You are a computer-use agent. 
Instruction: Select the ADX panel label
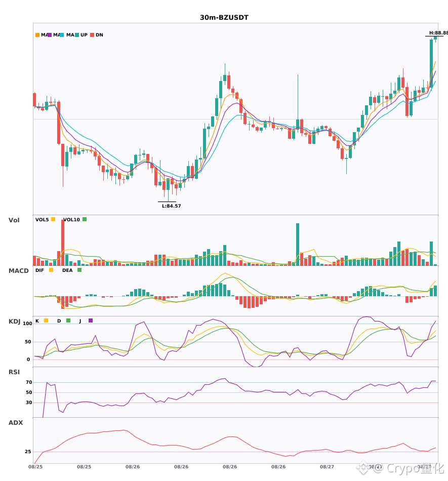[16, 423]
